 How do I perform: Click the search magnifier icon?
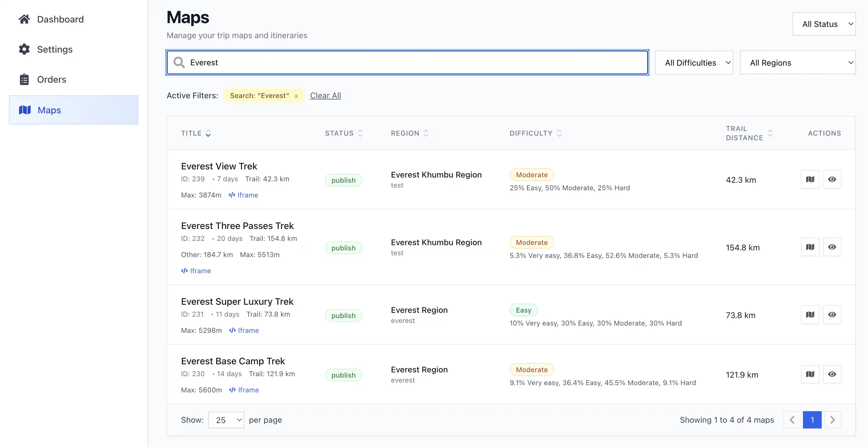pyautogui.click(x=179, y=62)
